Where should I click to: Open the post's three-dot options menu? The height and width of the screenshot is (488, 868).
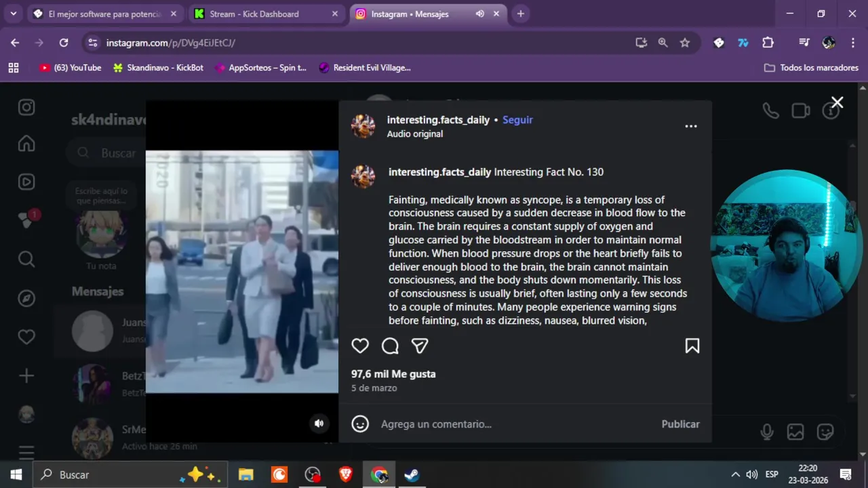pyautogui.click(x=691, y=126)
